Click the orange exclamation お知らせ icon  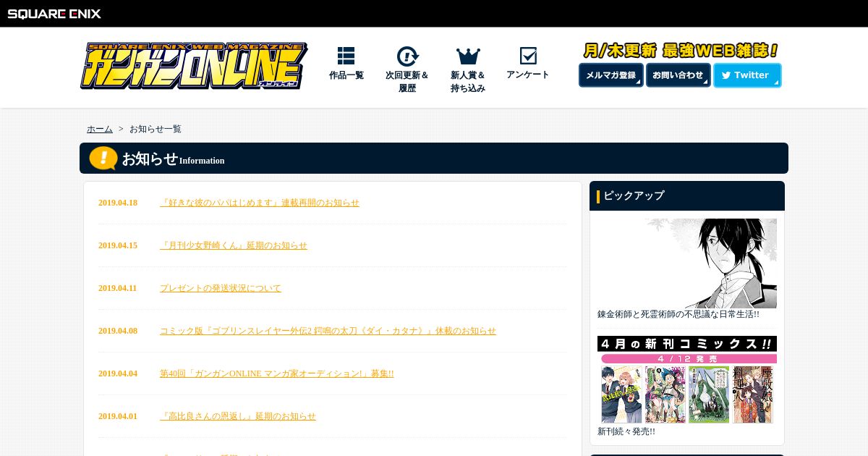click(x=103, y=158)
